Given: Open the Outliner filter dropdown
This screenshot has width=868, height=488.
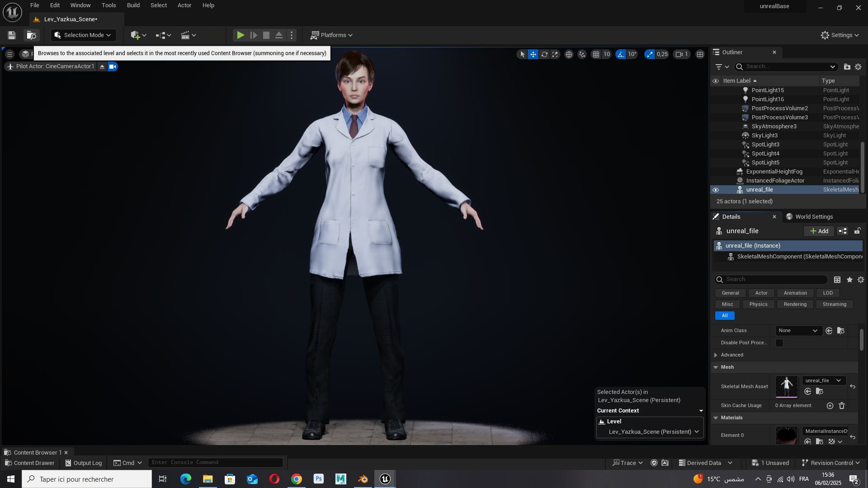Looking at the screenshot, I should pyautogui.click(x=722, y=67).
